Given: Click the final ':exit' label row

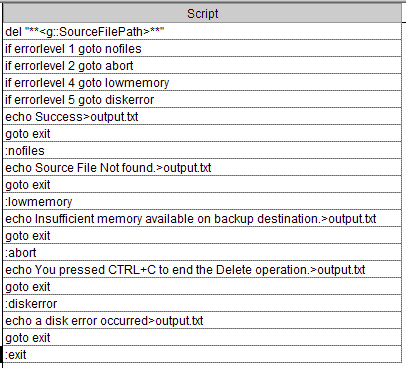Looking at the screenshot, I should pyautogui.click(x=202, y=355).
